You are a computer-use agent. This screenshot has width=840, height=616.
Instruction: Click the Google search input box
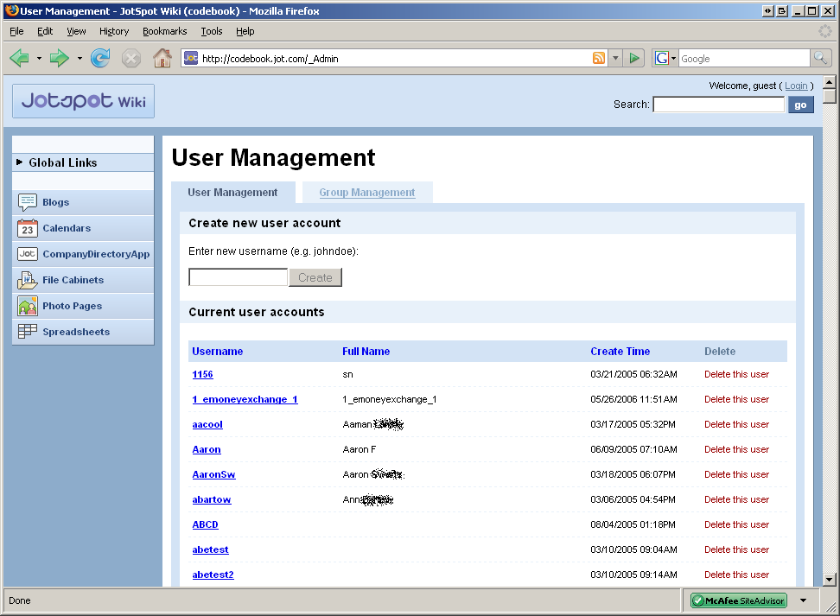(x=744, y=58)
